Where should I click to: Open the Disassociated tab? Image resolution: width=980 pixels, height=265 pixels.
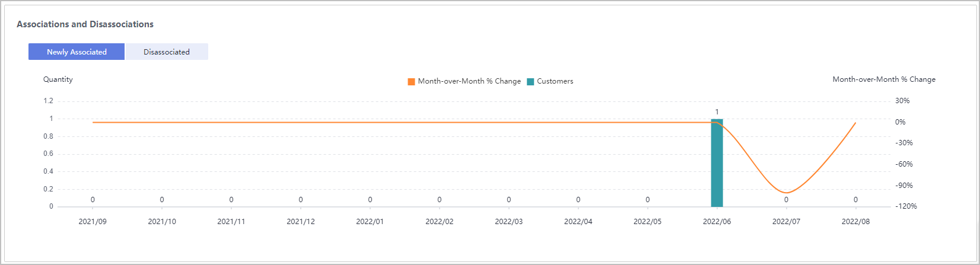click(x=167, y=52)
